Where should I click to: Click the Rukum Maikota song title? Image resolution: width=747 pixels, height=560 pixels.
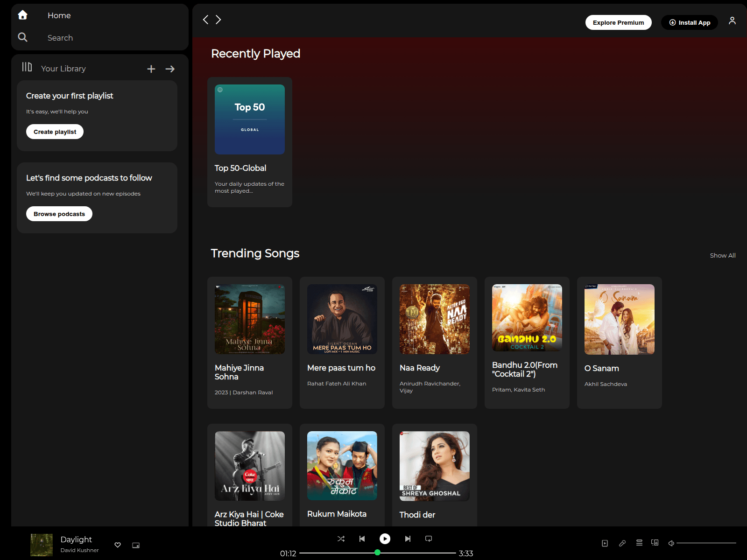pos(337,514)
